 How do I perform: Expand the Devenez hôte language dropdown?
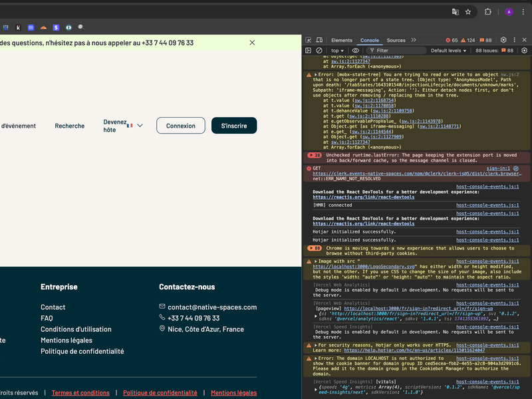[140, 126]
